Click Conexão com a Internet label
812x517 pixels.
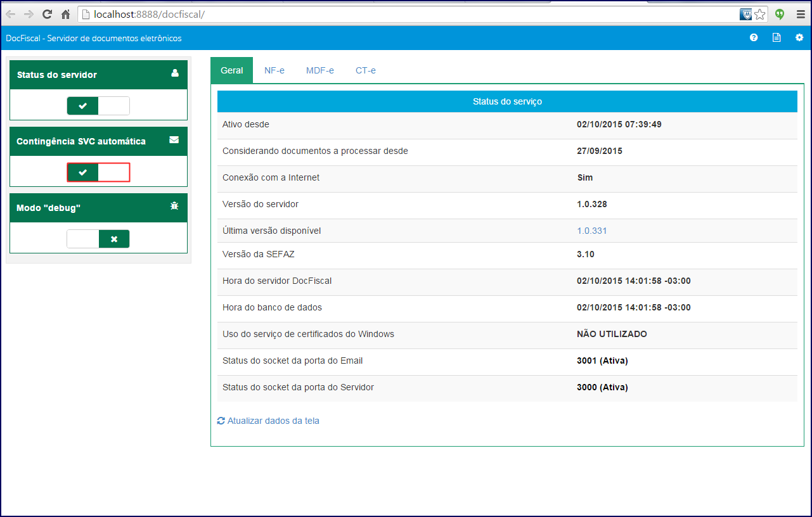point(271,177)
